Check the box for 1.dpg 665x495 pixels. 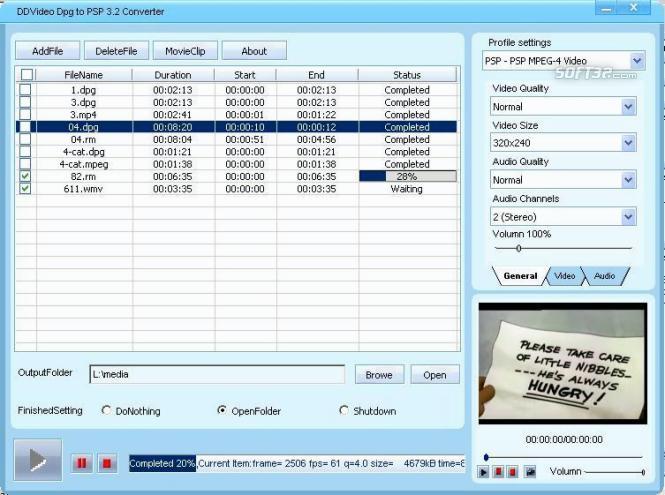tap(25, 89)
